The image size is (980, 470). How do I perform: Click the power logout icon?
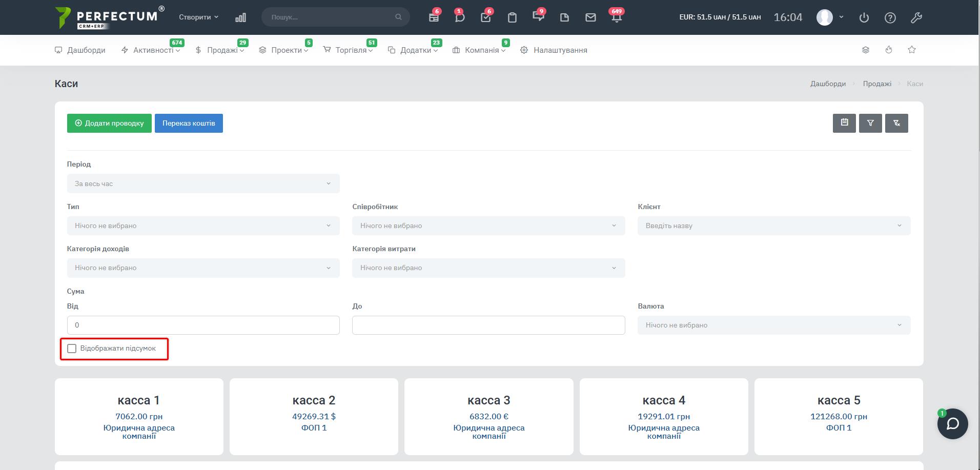[864, 17]
